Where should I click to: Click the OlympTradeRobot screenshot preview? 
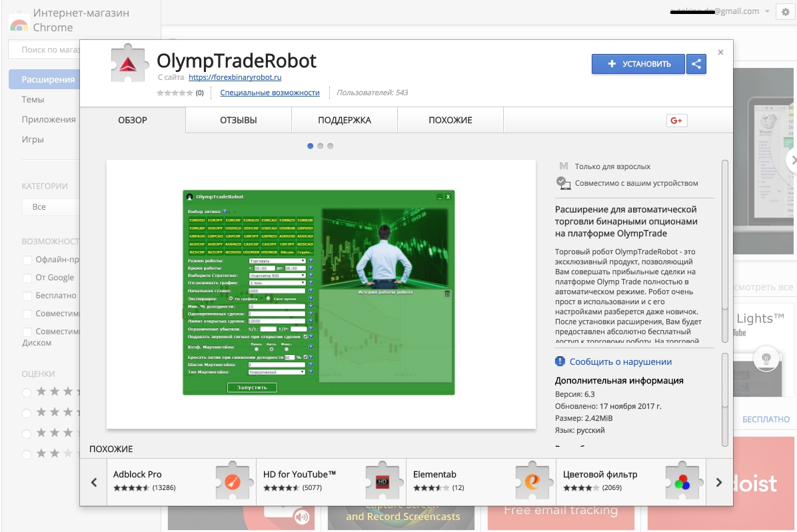[x=321, y=294]
